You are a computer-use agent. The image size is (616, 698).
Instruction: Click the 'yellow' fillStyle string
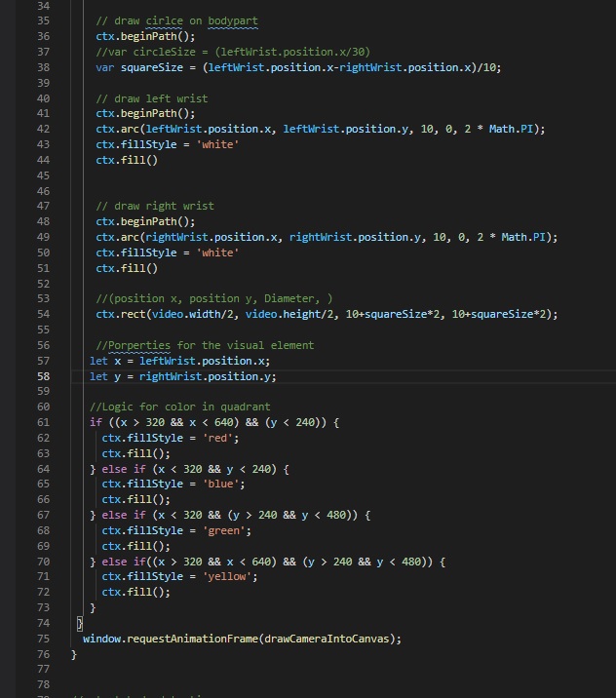(x=236, y=576)
